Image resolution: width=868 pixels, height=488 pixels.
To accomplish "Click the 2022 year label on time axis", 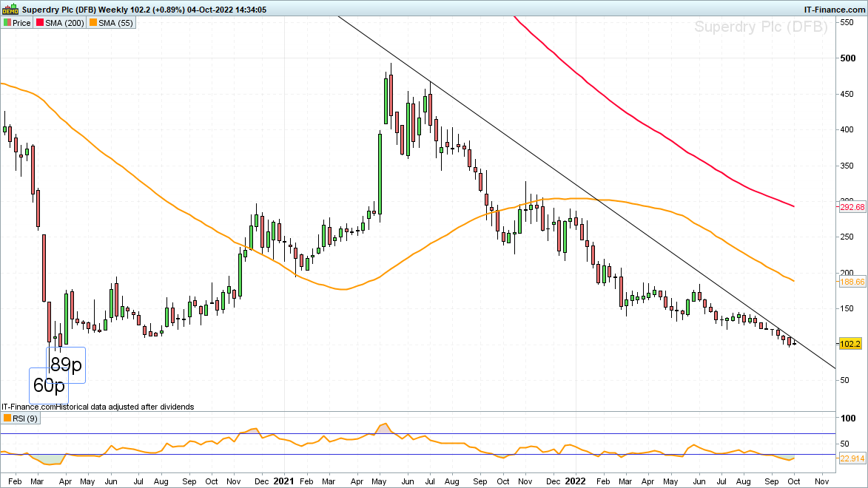I will click(575, 481).
